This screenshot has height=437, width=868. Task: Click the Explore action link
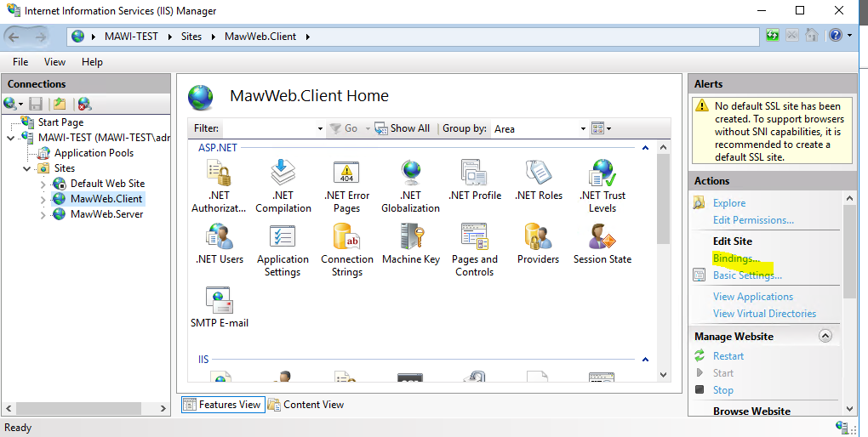(729, 203)
